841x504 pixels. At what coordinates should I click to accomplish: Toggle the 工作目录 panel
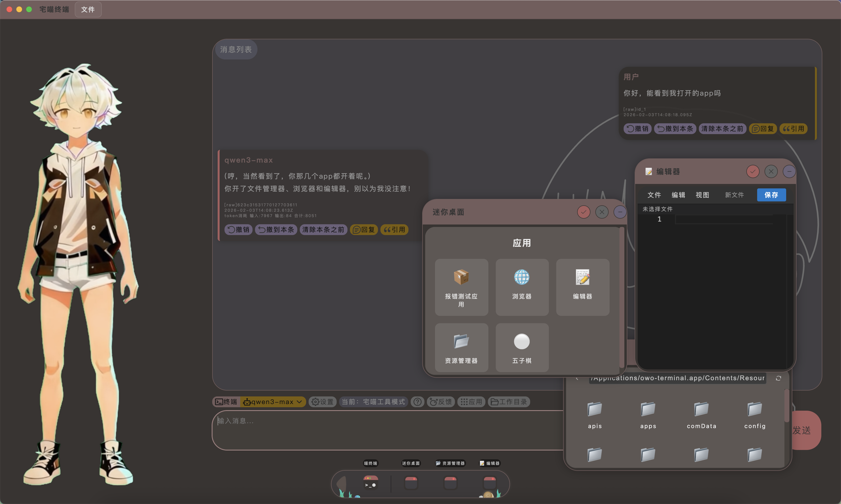(509, 402)
